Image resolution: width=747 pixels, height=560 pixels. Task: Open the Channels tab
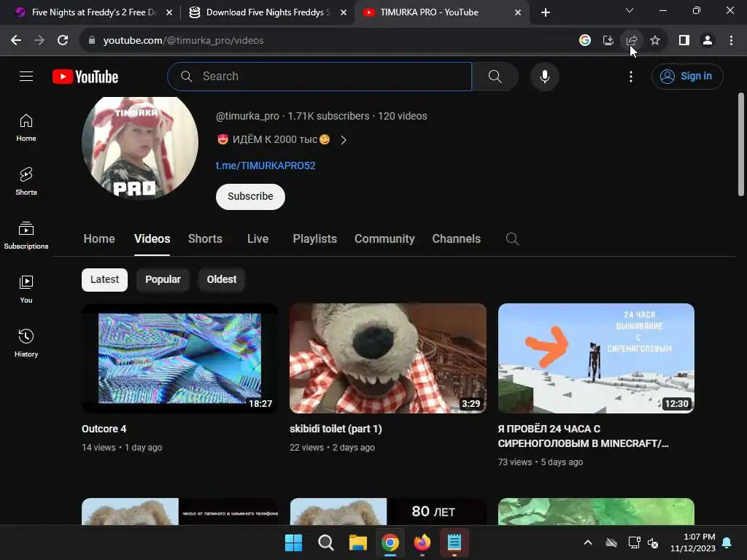[x=456, y=239]
